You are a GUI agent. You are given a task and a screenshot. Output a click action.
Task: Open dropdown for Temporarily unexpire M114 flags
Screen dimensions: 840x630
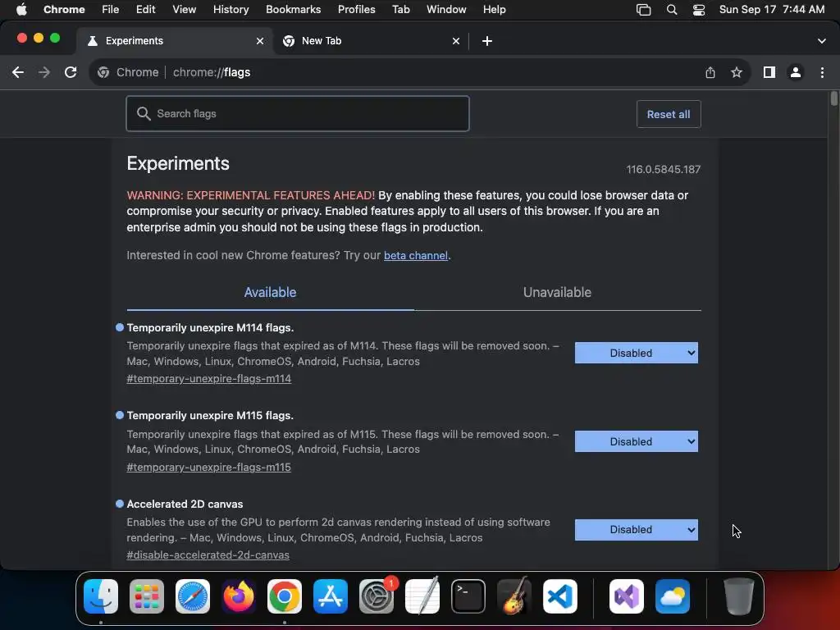pyautogui.click(x=637, y=353)
